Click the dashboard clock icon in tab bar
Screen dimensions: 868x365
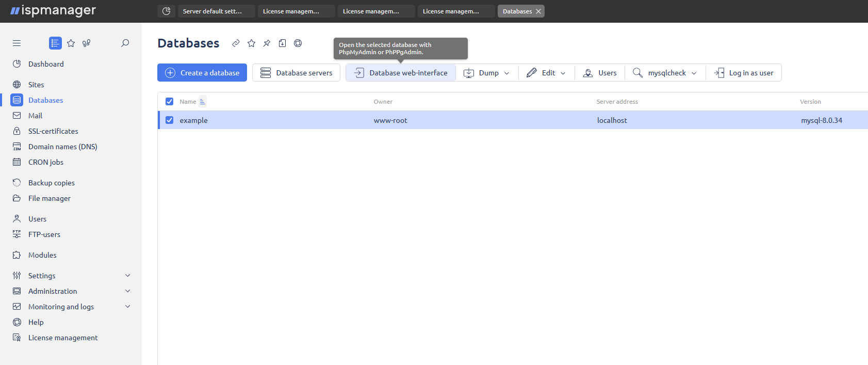pyautogui.click(x=166, y=11)
